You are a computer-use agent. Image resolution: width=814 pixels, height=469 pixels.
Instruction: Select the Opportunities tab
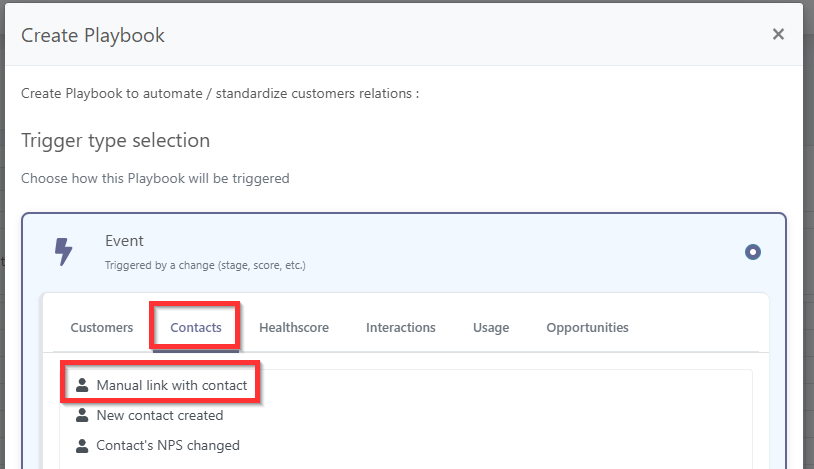pos(587,328)
